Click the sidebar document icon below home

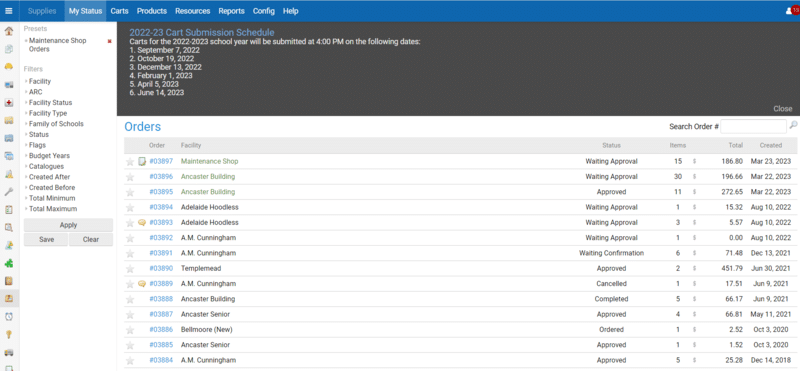[9, 50]
